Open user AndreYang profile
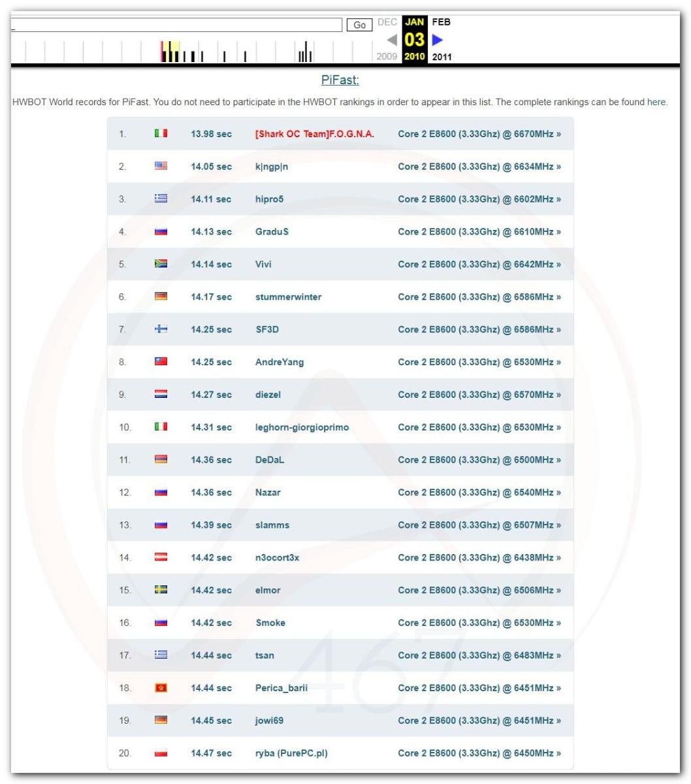The height and width of the screenshot is (784, 691). coord(280,362)
